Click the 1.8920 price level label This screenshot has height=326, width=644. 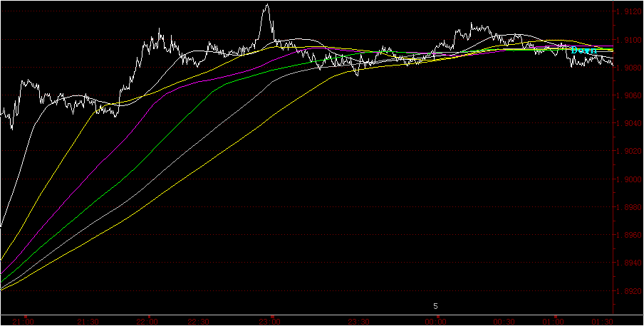630,291
